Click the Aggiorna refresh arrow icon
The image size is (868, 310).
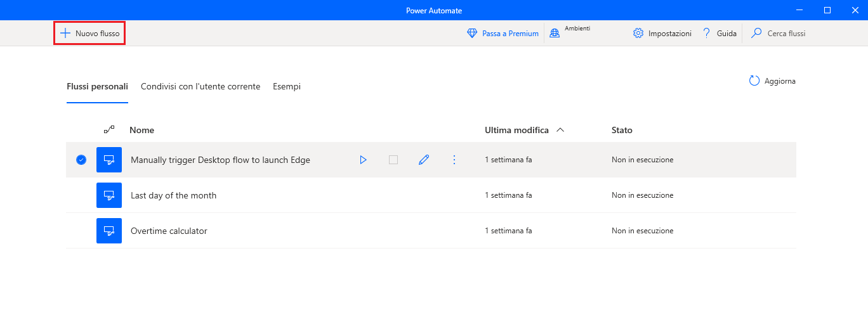tap(754, 81)
